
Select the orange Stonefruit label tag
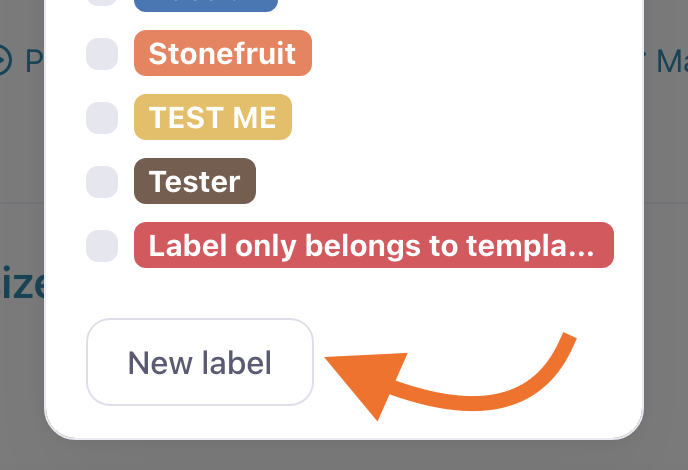(223, 53)
